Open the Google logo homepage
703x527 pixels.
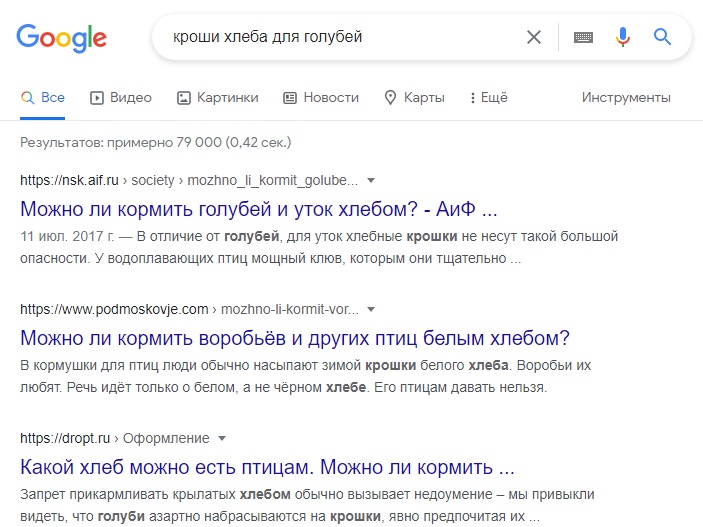61,38
